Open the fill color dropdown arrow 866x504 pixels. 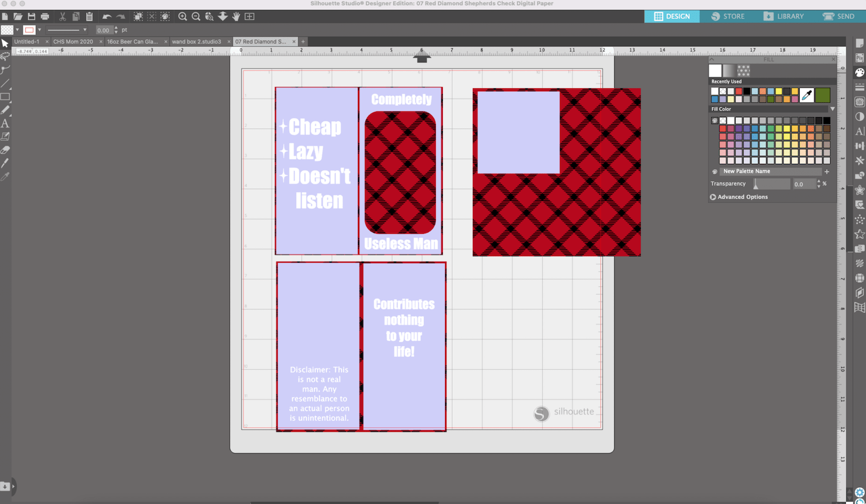(x=17, y=30)
